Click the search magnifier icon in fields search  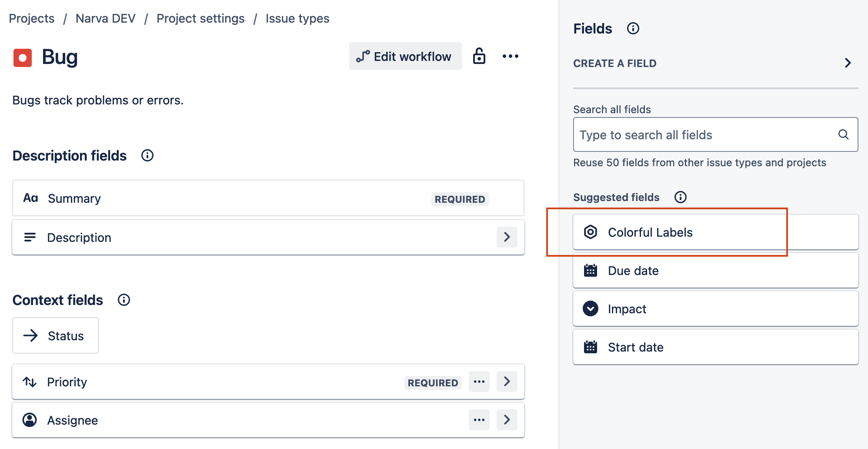843,134
